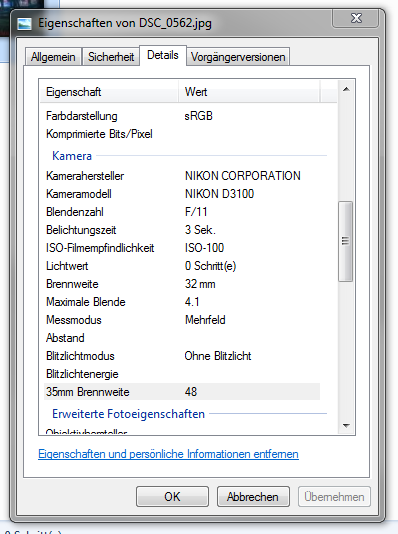Select the Blitzlichtmodus property

pos(80,356)
